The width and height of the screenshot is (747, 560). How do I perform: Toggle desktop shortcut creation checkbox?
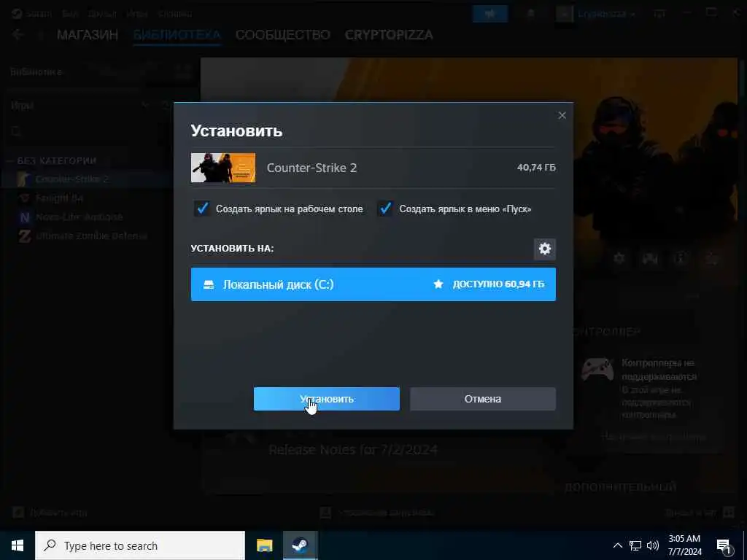pyautogui.click(x=203, y=209)
